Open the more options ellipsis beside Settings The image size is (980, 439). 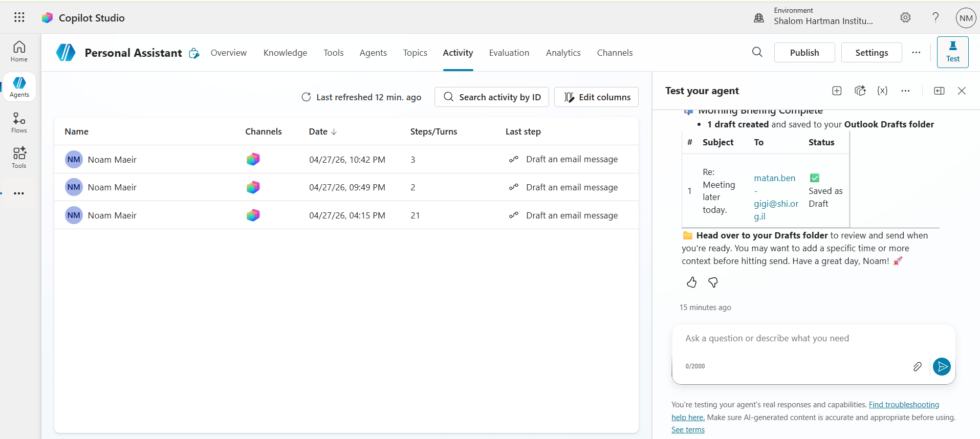916,52
